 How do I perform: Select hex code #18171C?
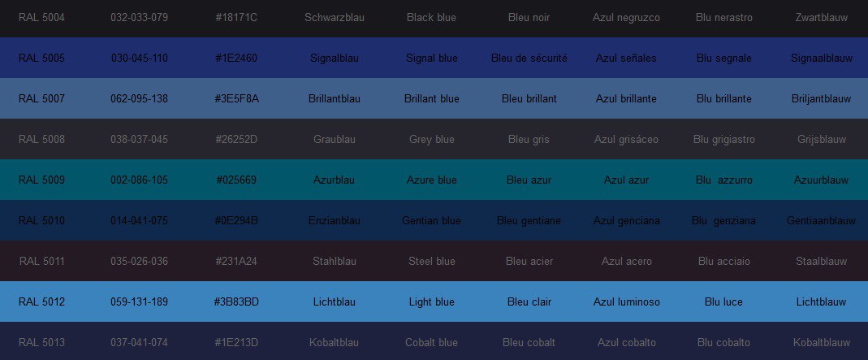coord(237,18)
